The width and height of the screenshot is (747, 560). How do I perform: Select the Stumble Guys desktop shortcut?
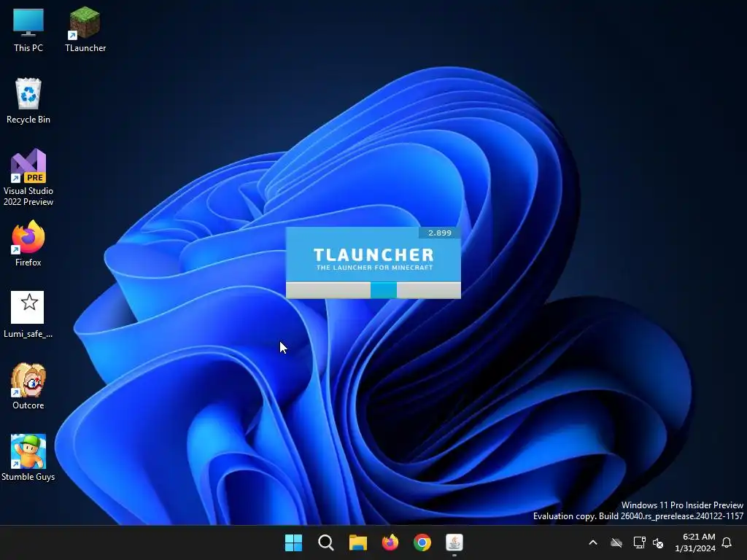[x=28, y=458]
